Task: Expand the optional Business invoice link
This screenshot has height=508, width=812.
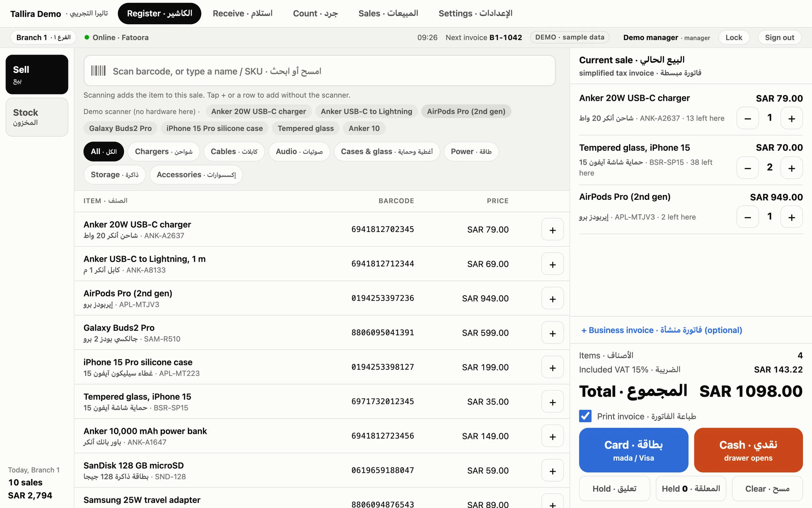Action: (x=661, y=330)
